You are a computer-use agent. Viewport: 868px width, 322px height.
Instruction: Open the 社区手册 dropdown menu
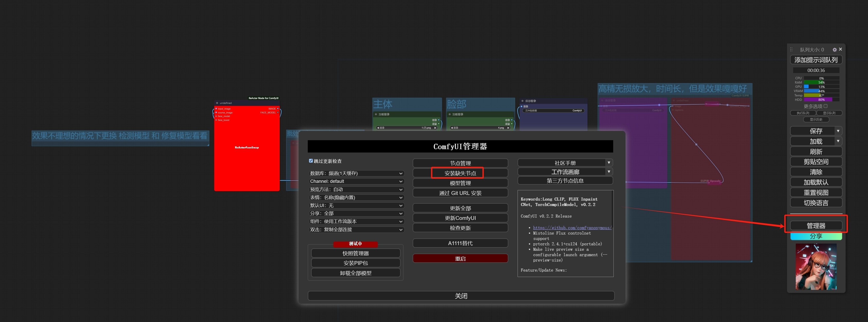[x=609, y=163]
